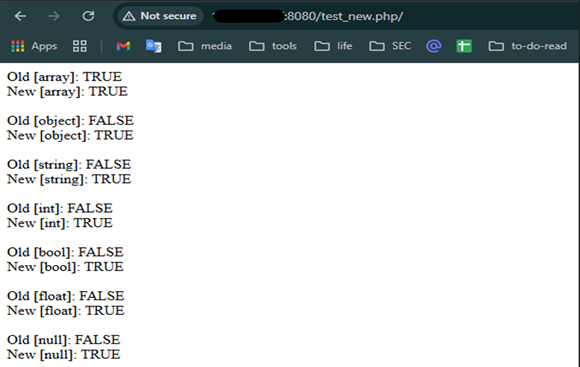Open the life bookmarks folder
580x367 pixels.
[333, 46]
